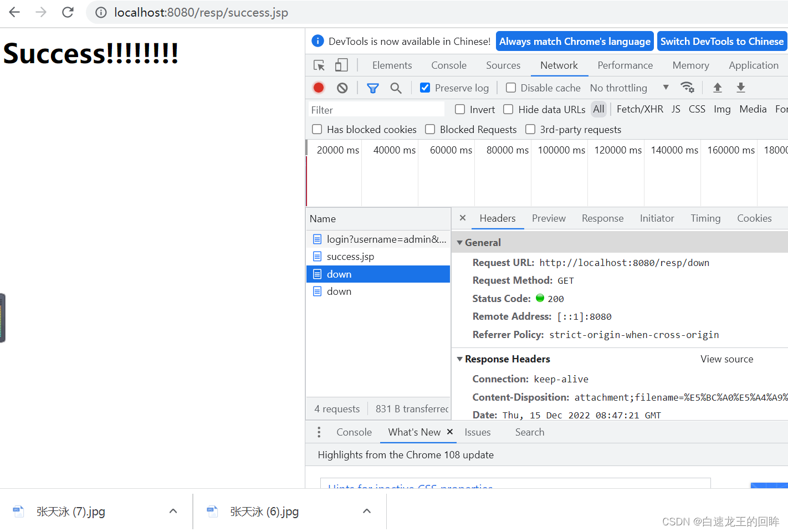Viewport: 788px width, 532px height.
Task: View site information icon in address bar
Action: pos(101,12)
